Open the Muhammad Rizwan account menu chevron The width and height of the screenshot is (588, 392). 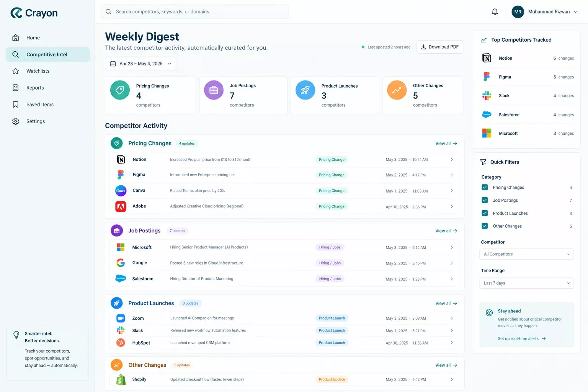(x=576, y=12)
